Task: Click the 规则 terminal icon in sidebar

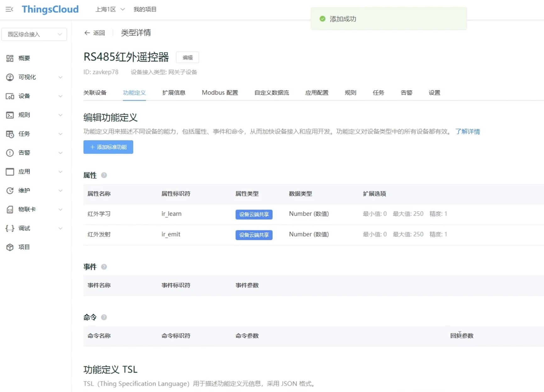Action: (x=10, y=115)
